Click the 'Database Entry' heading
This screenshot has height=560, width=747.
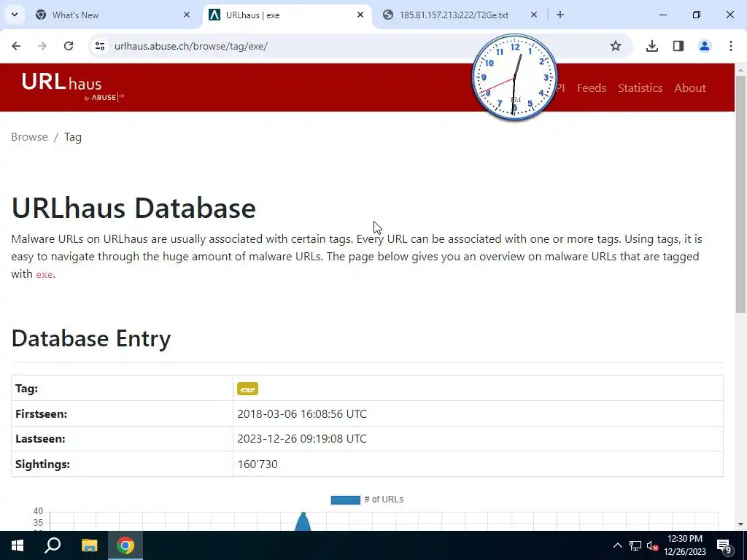coord(91,338)
